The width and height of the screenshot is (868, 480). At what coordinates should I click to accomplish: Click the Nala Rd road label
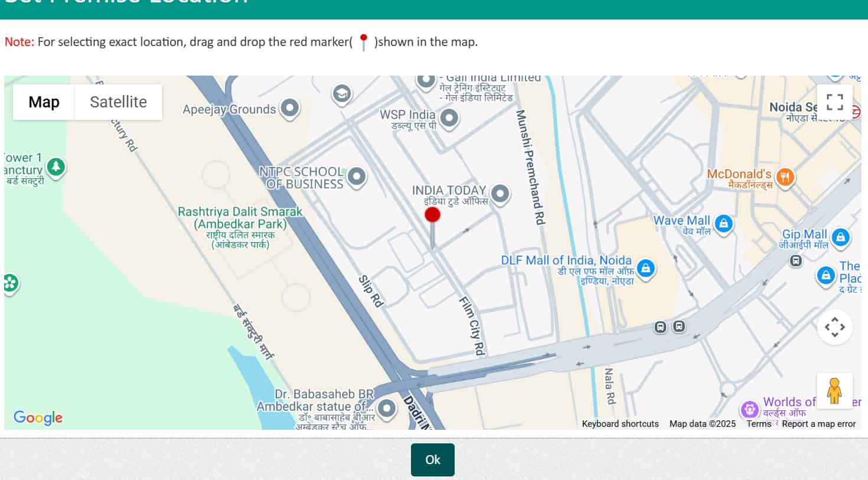pos(609,386)
